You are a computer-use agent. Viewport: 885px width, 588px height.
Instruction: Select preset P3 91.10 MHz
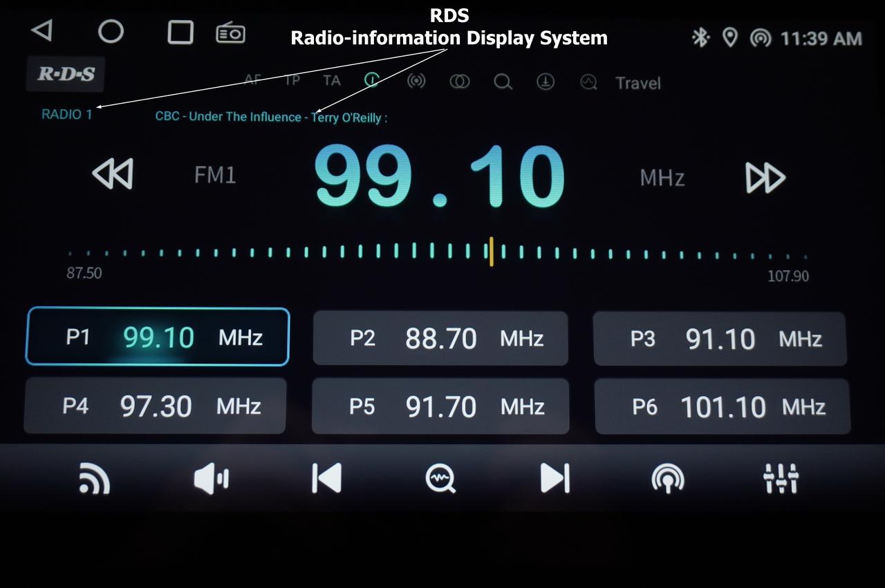click(x=720, y=339)
